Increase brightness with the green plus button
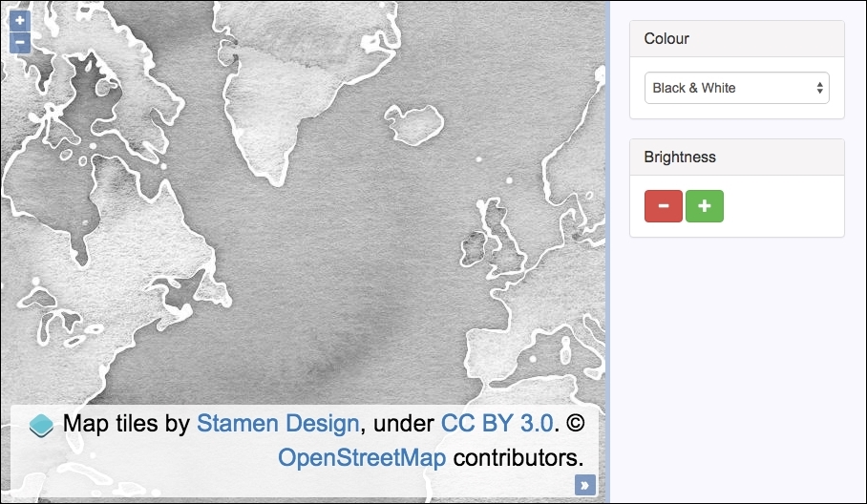Image resolution: width=867 pixels, height=504 pixels. pos(705,206)
